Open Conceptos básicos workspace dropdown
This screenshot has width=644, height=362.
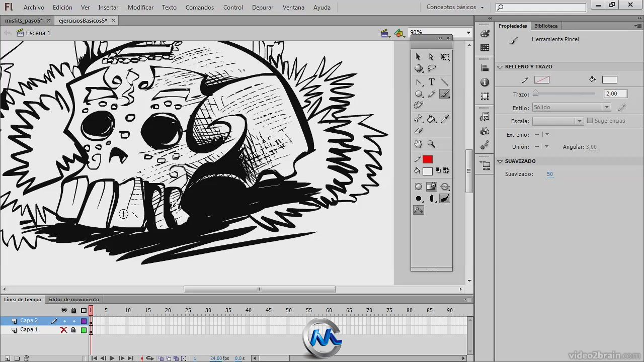click(x=455, y=7)
